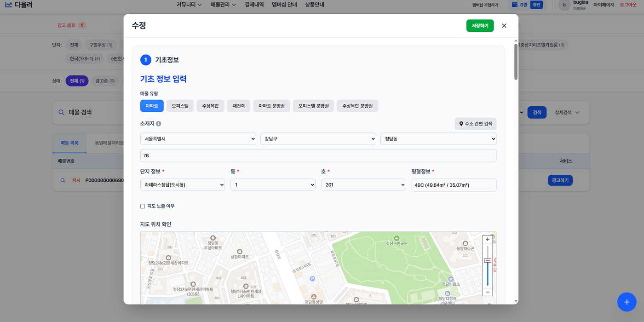Viewport: 644px width, 322px height.
Task: Select the 재건축 property type
Action: click(238, 106)
